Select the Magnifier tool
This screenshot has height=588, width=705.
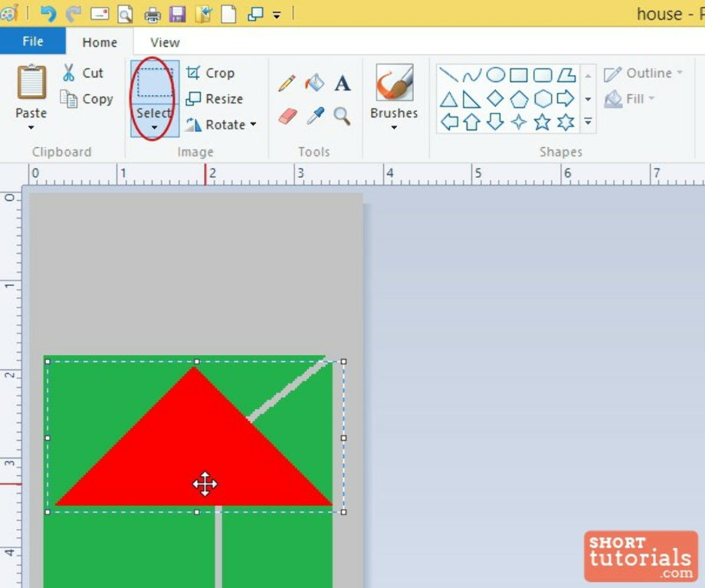pyautogui.click(x=343, y=116)
